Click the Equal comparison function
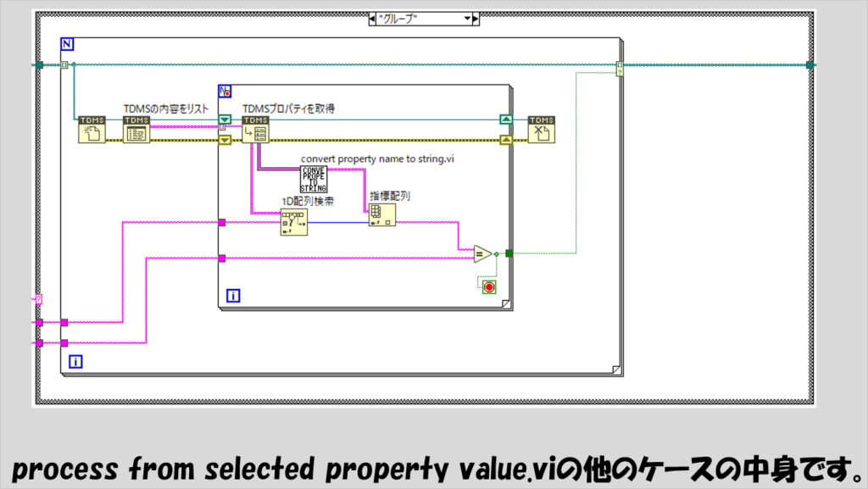The width and height of the screenshot is (868, 489). (482, 253)
